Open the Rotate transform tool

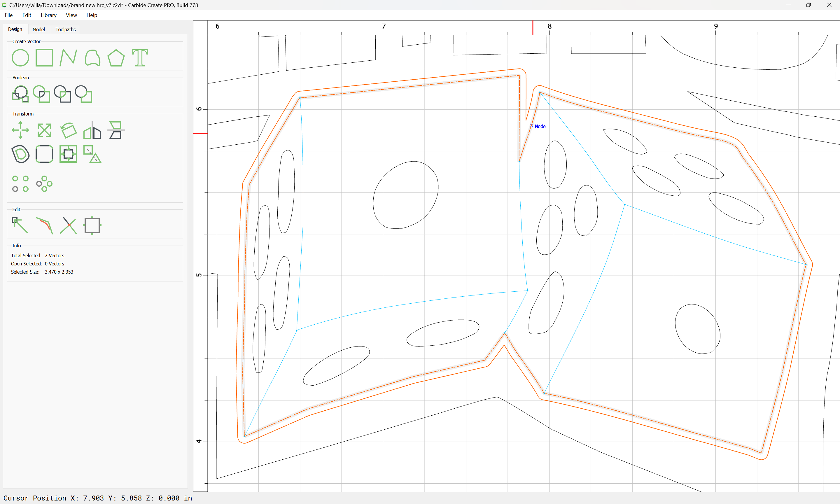[68, 130]
